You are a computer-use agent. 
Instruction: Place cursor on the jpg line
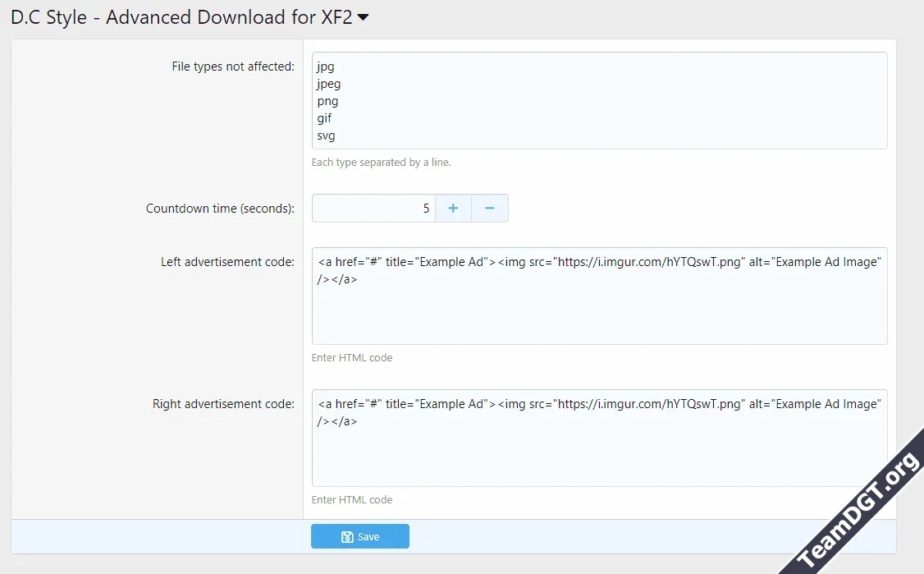click(x=326, y=67)
